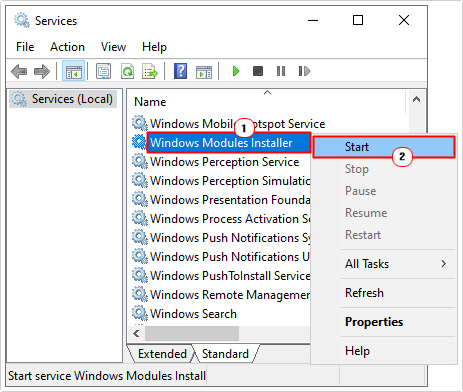Click the Stop Service square icon
Viewport: 463px width, 392px height.
(x=258, y=71)
